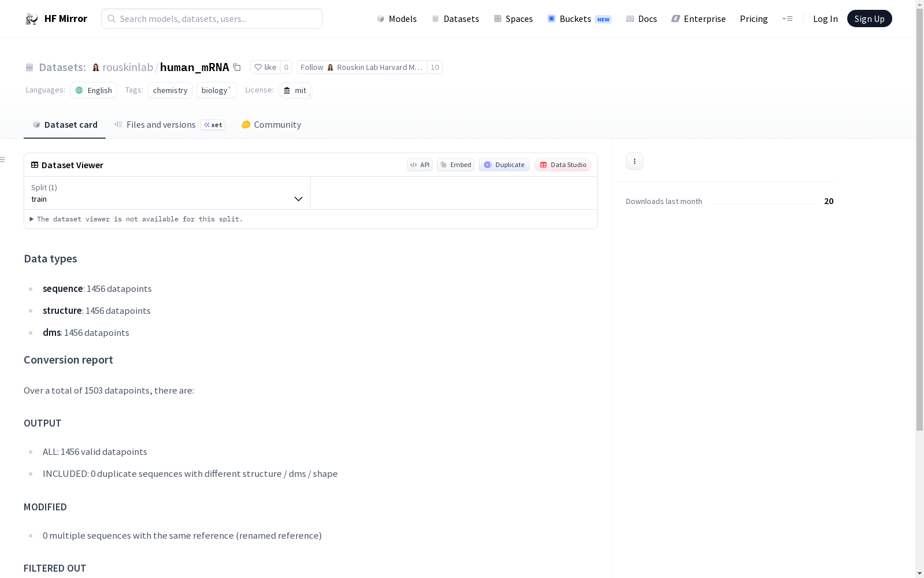Image resolution: width=924 pixels, height=578 pixels.
Task: Select the English language tag
Action: point(94,90)
